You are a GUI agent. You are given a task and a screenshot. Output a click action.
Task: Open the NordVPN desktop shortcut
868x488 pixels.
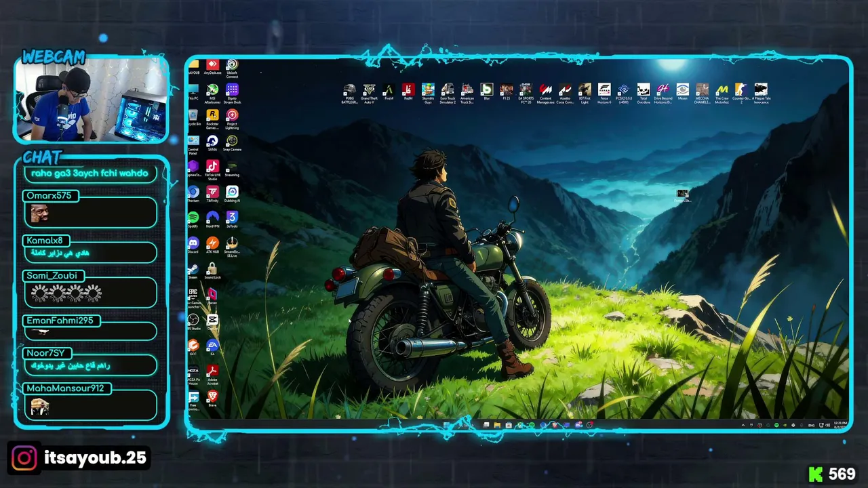point(212,220)
